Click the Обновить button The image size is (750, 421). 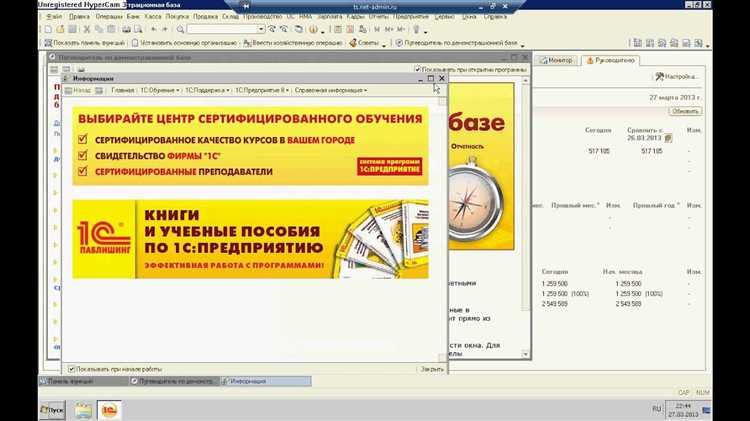tap(685, 111)
